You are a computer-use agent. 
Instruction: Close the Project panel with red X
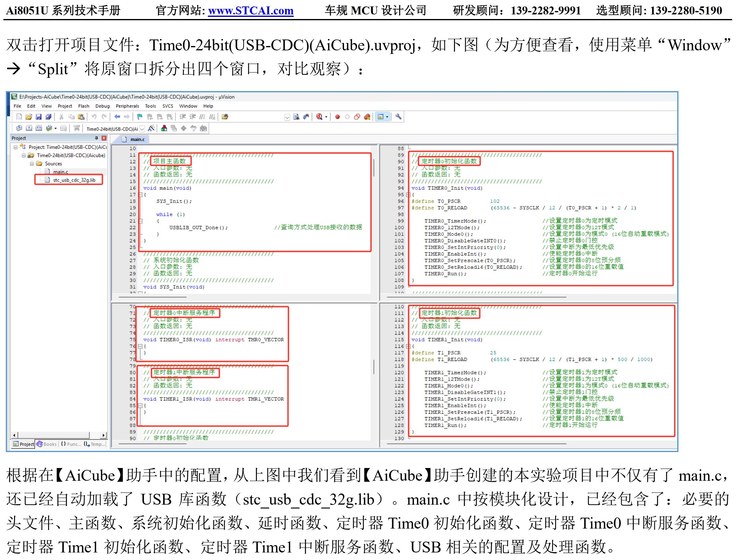104,138
